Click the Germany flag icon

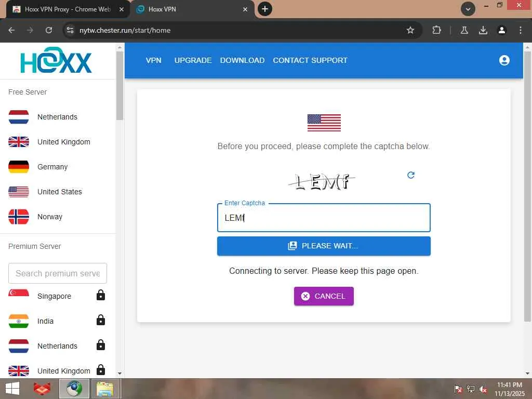[19, 167]
